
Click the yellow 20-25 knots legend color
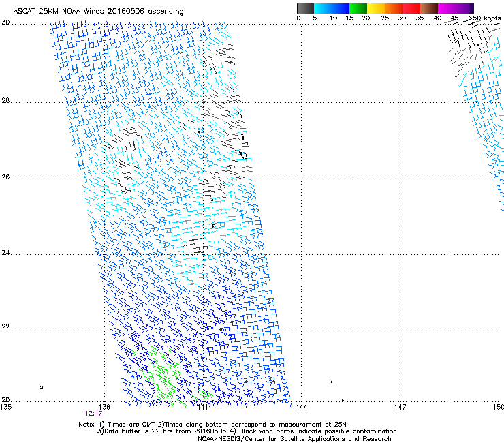coord(376,8)
